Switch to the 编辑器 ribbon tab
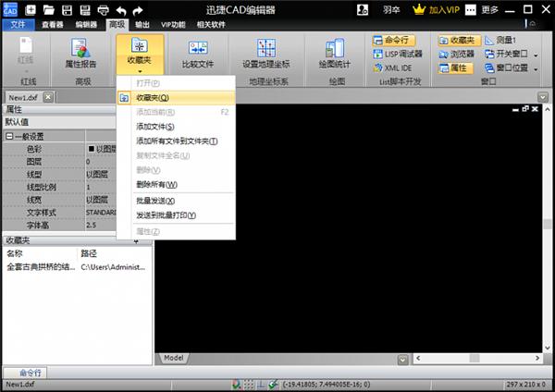This screenshot has width=555, height=392. [x=86, y=24]
